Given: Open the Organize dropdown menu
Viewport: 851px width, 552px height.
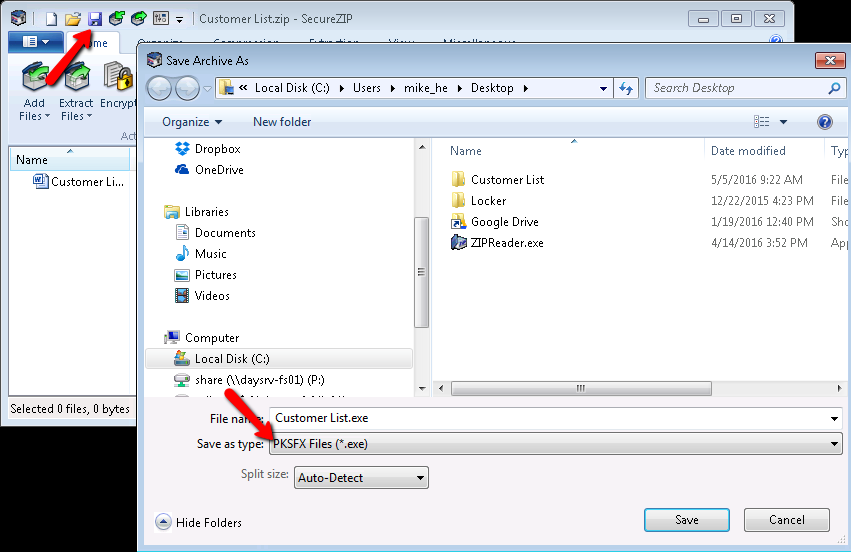Looking at the screenshot, I should tap(192, 122).
